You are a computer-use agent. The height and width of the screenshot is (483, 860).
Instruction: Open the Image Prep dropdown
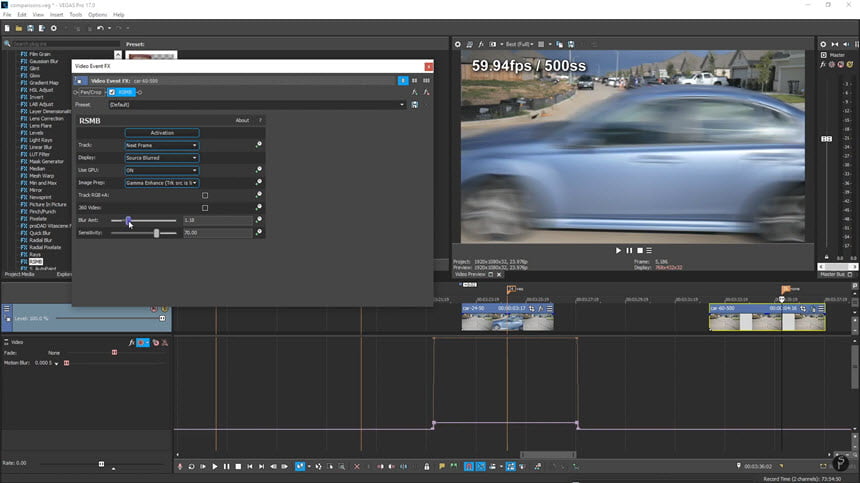pos(162,183)
